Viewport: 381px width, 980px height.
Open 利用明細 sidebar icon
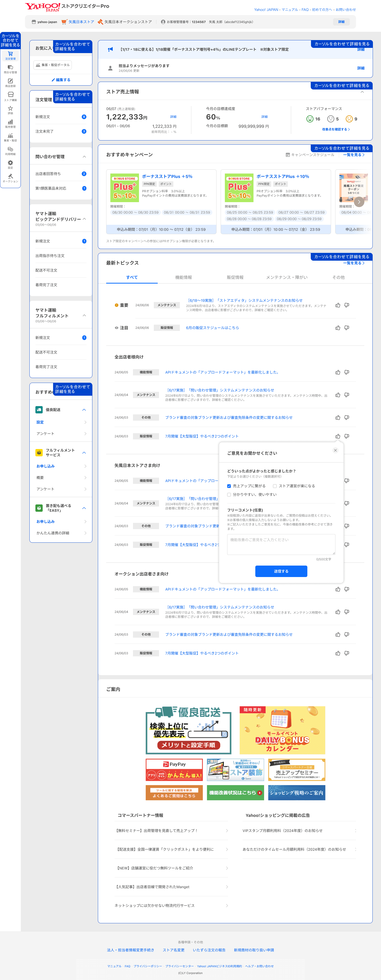pyautogui.click(x=10, y=151)
